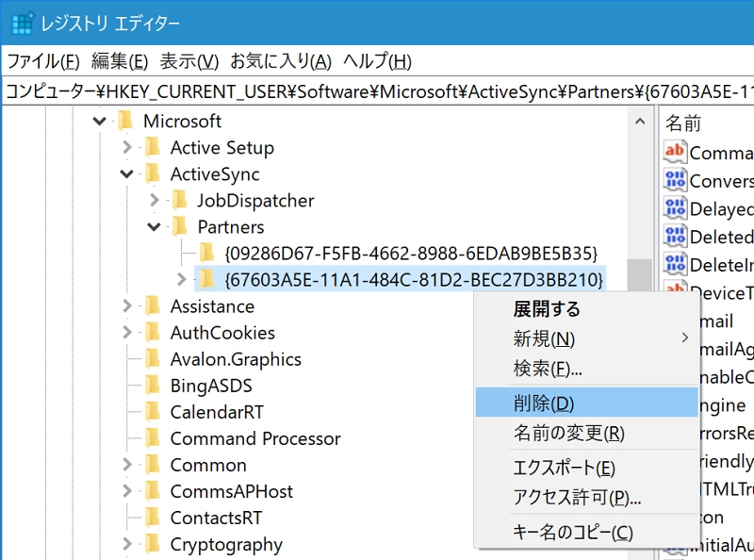Open the お気に入り(A) menu
The image size is (754, 560).
(x=281, y=61)
